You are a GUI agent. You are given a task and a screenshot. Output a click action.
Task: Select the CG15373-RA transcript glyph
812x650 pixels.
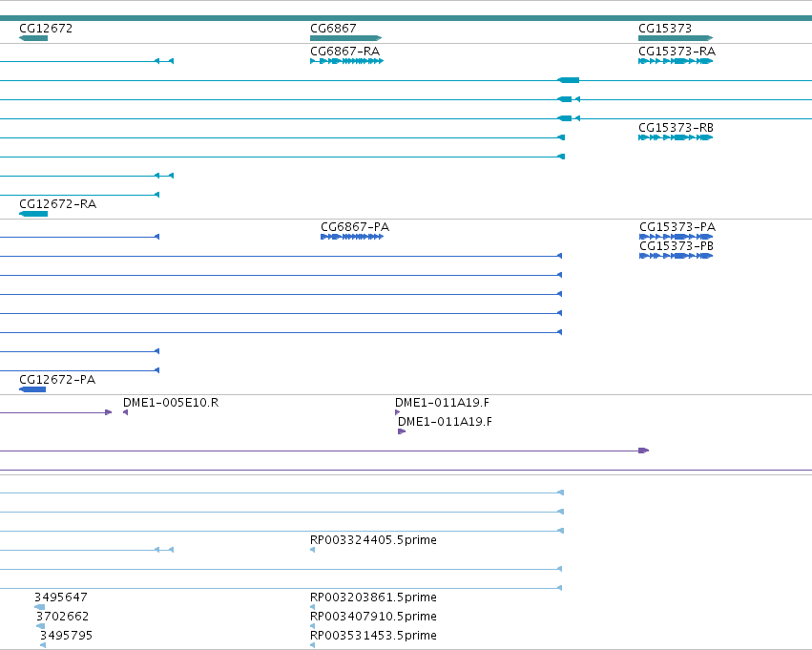click(x=676, y=61)
